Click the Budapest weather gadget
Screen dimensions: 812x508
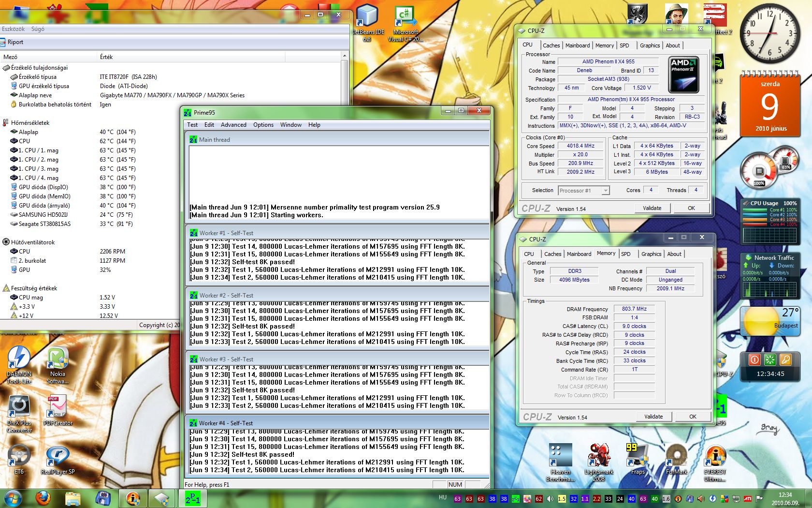[x=770, y=321]
